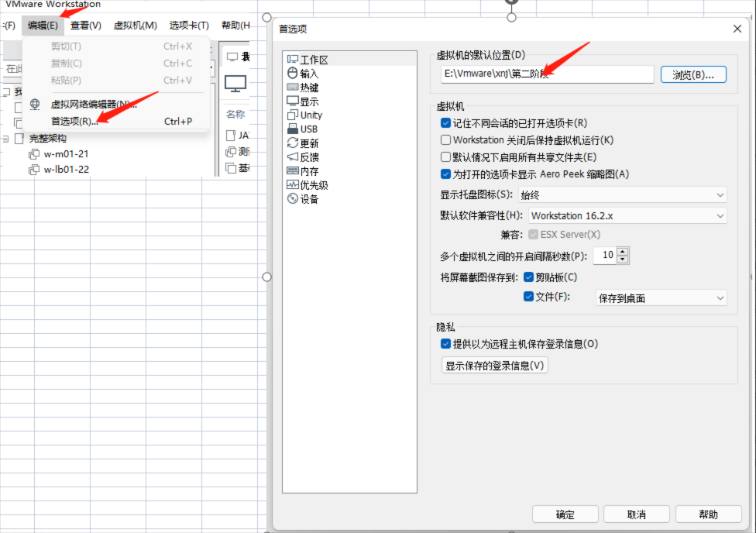Select the 内存 memory icon entry
Image resolution: width=756 pixels, height=533 pixels.
(292, 170)
